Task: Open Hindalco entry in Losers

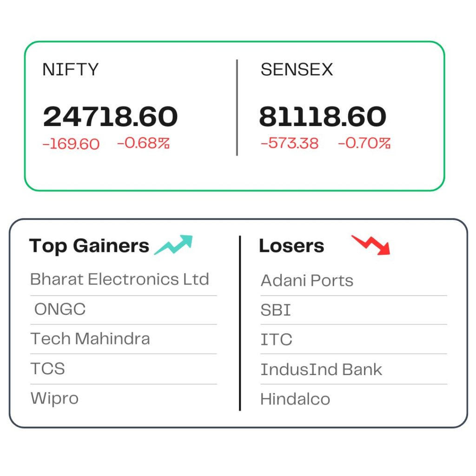Action: pos(295,399)
